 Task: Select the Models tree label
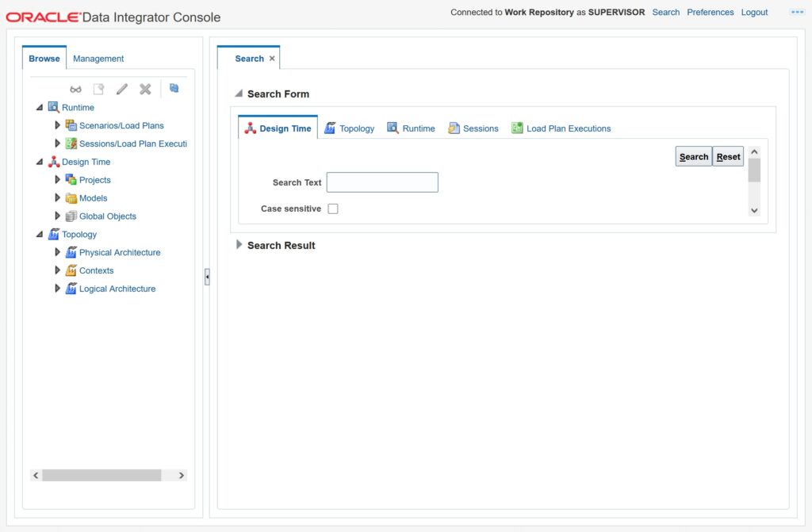pos(94,198)
